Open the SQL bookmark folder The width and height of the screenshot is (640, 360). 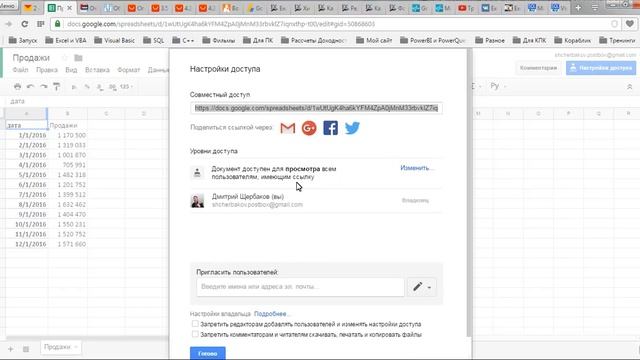[153, 40]
